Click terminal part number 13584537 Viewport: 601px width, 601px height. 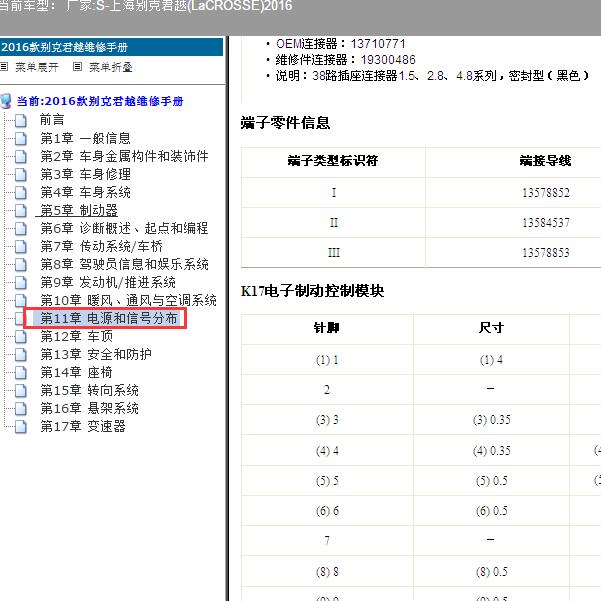pyautogui.click(x=546, y=223)
